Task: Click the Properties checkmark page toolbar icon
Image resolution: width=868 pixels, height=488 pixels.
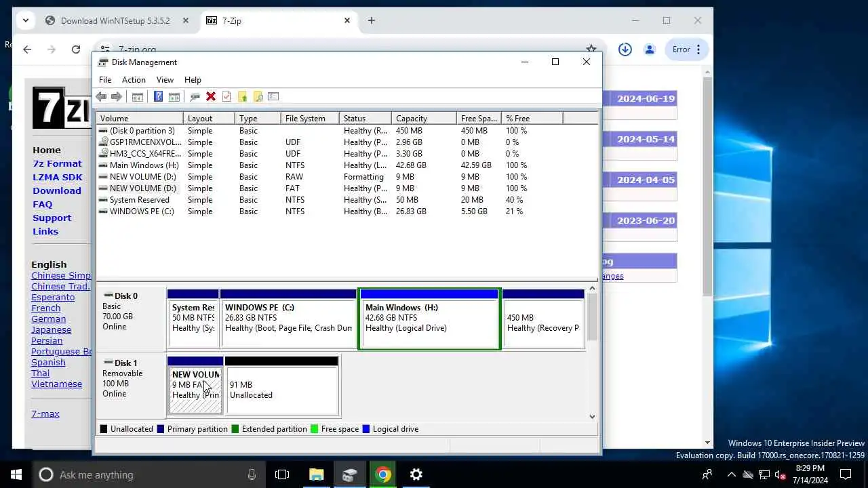Action: [226, 97]
